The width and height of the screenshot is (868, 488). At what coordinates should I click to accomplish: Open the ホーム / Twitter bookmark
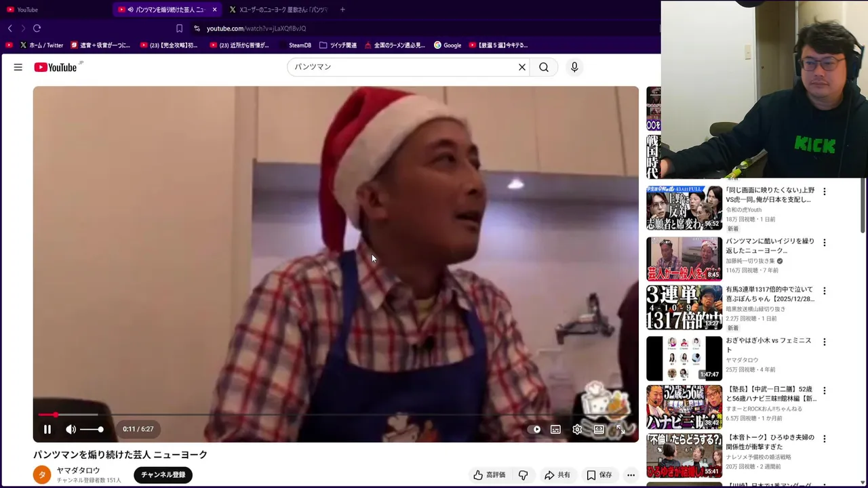coord(41,45)
